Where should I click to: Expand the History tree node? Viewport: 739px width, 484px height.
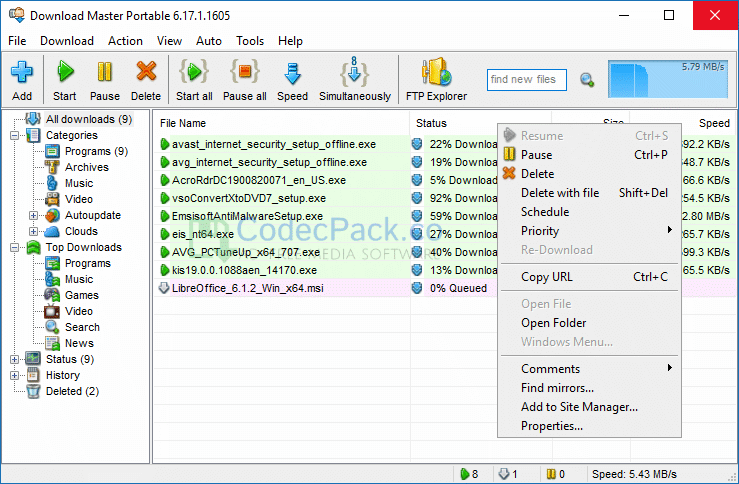tap(15, 376)
